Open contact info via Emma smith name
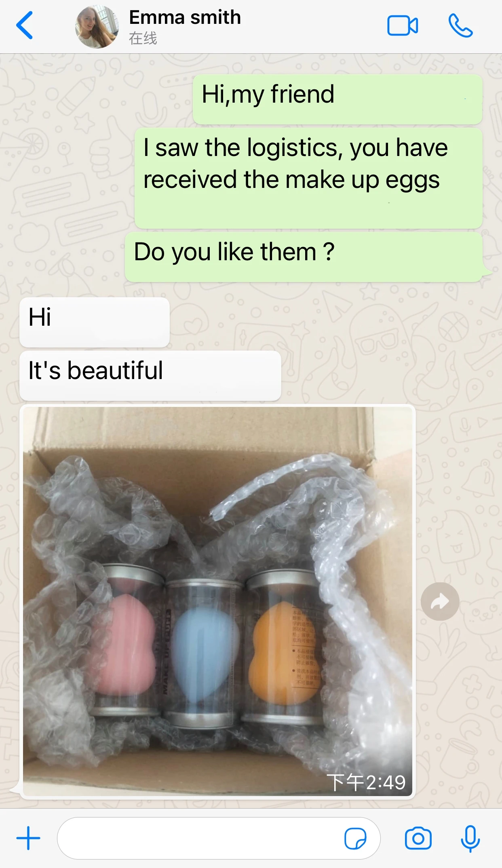The image size is (502, 868). (x=185, y=17)
